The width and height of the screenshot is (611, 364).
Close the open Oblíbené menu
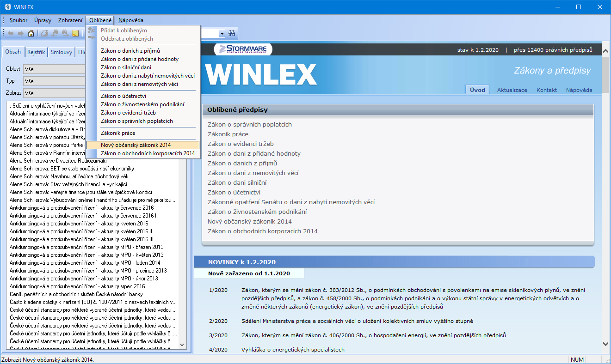pos(100,20)
